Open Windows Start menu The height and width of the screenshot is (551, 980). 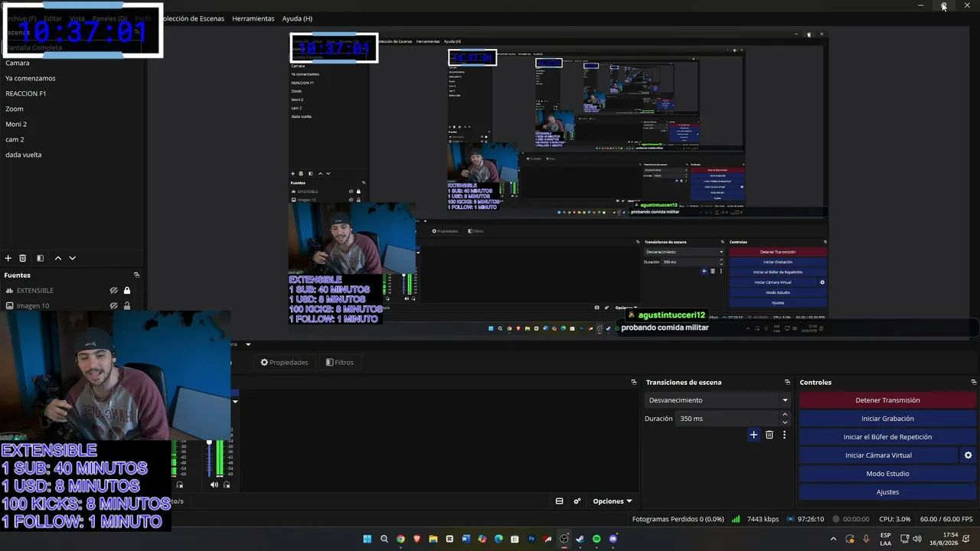point(367,539)
